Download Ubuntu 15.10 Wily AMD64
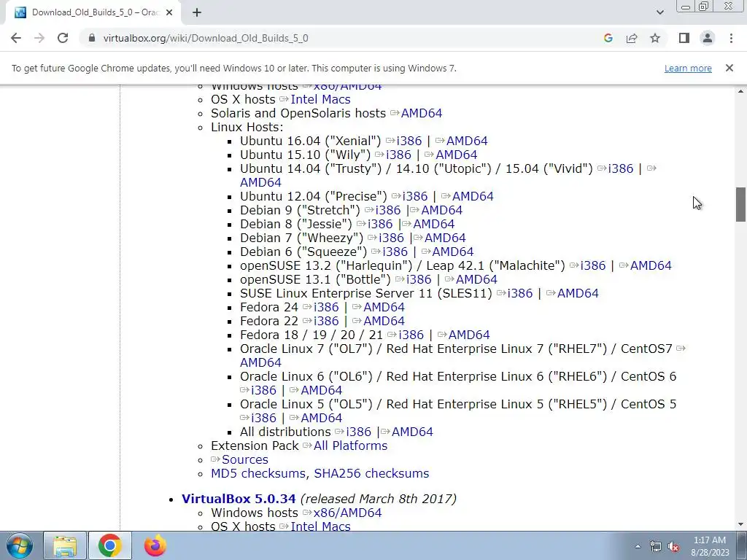 coord(457,155)
